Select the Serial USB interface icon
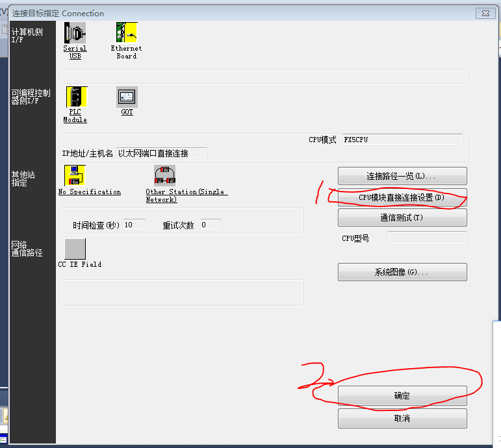501x448 pixels. point(75,32)
